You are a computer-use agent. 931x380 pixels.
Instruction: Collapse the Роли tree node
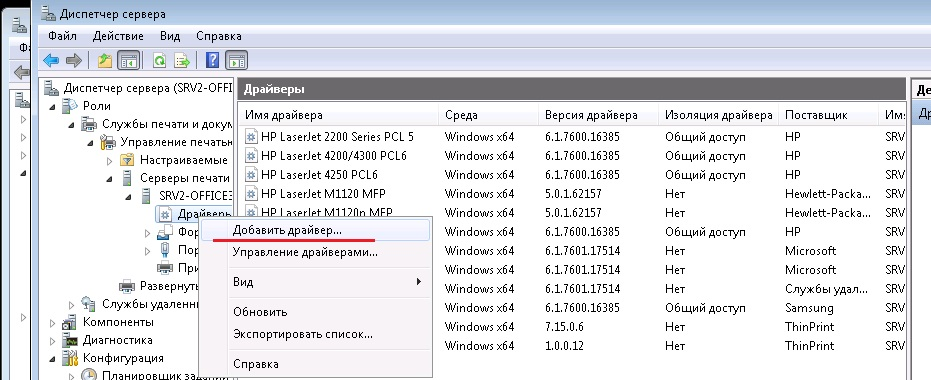tap(53, 107)
